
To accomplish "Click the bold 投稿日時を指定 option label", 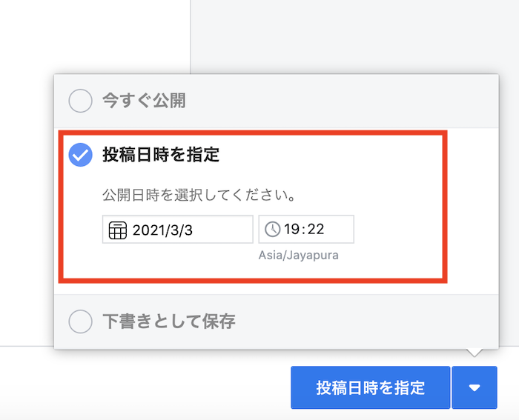I will 161,155.
